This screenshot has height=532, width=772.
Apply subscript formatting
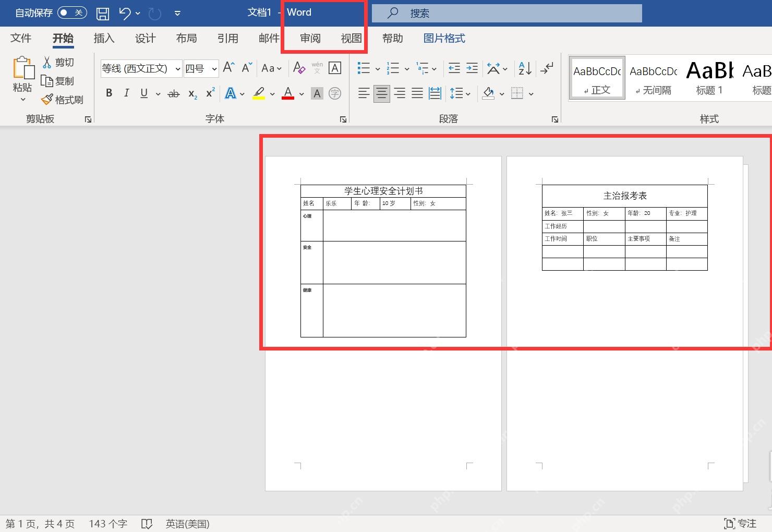(192, 94)
